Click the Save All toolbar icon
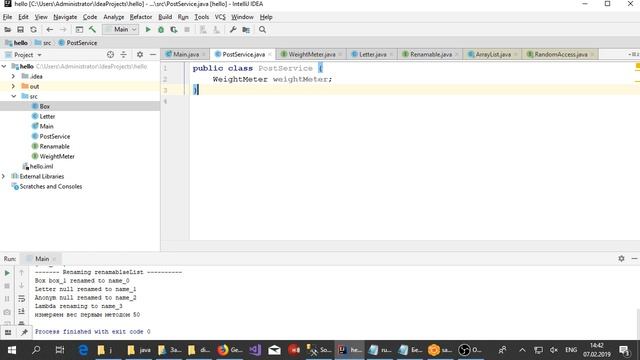 click(x=20, y=29)
